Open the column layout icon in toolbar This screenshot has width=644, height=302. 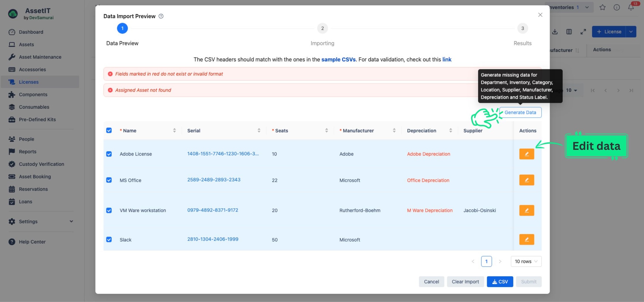(x=569, y=32)
